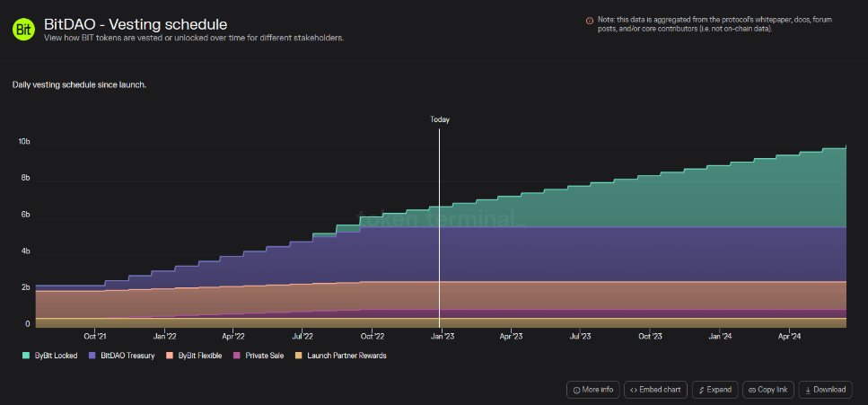This screenshot has width=868, height=405.
Task: Open the More info button
Action: [592, 390]
